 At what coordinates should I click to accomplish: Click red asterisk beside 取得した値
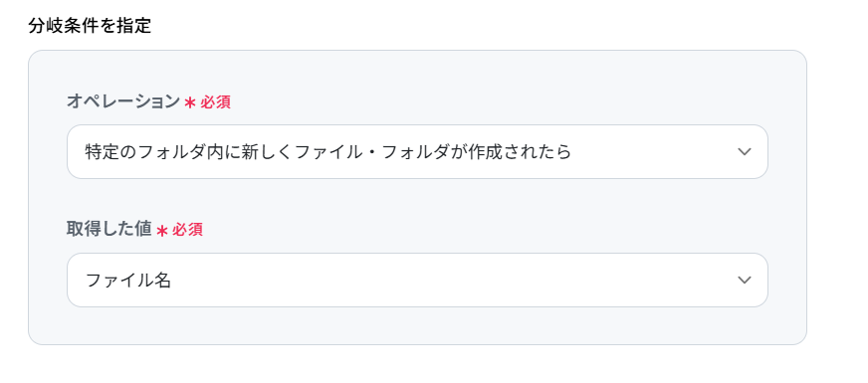(161, 231)
